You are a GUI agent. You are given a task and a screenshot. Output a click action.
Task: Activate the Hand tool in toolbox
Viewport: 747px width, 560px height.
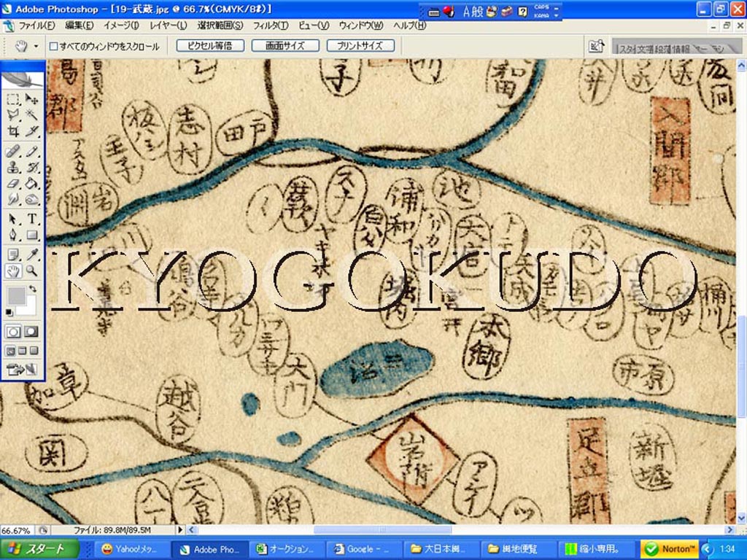pos(13,271)
